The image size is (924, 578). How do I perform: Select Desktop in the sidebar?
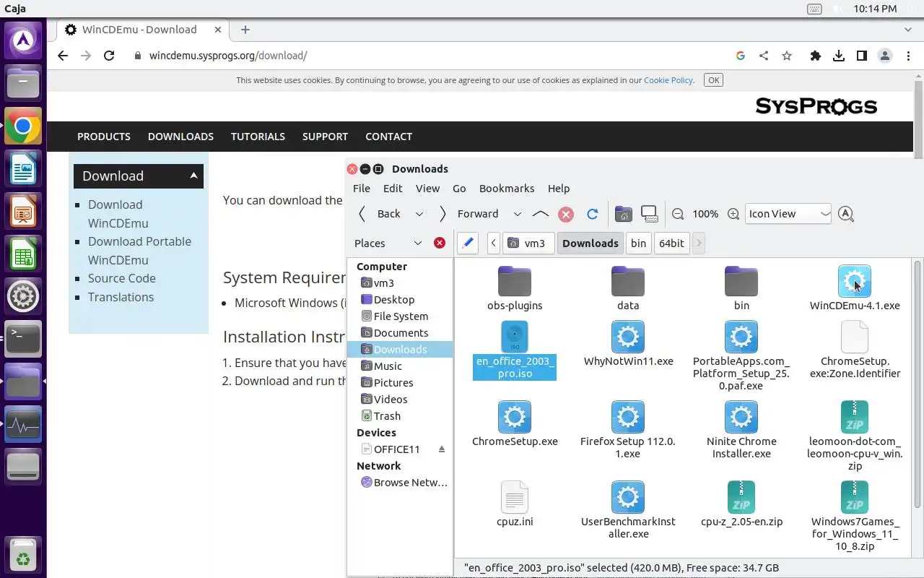tap(399, 299)
